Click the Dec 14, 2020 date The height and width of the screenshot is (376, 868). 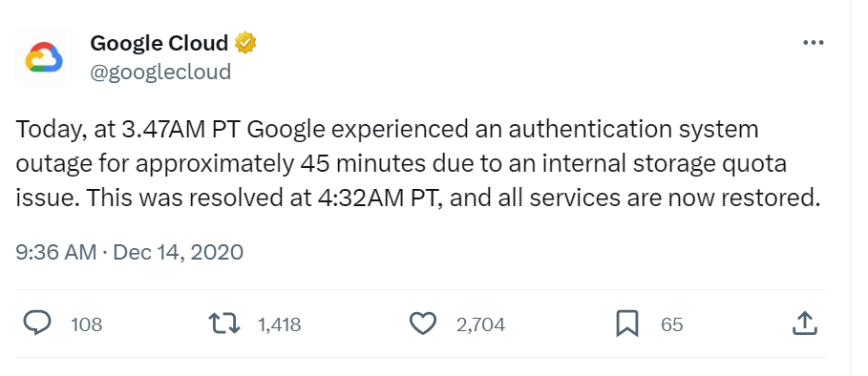coord(179,252)
